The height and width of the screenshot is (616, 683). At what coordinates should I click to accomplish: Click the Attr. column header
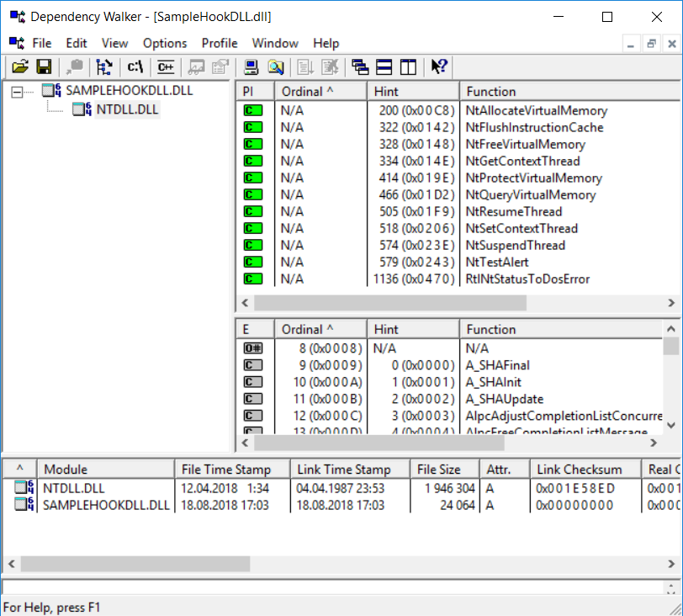[x=505, y=470]
